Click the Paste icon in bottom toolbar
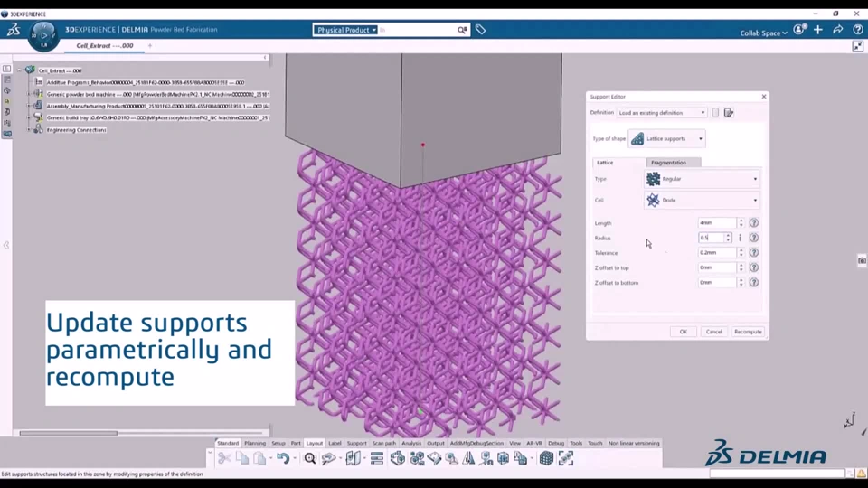Image resolution: width=868 pixels, height=488 pixels. [x=259, y=458]
